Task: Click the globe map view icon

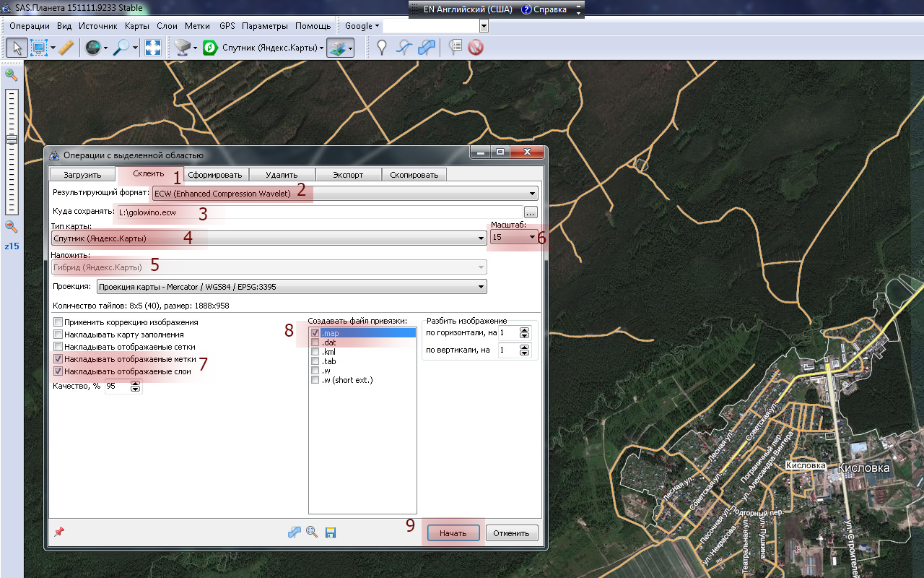Action: [x=92, y=48]
